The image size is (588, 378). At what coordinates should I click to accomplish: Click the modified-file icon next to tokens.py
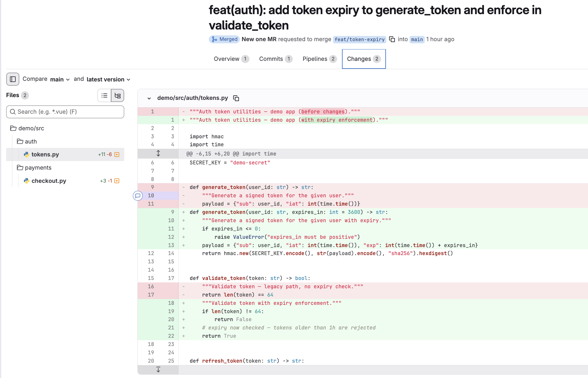coord(117,155)
